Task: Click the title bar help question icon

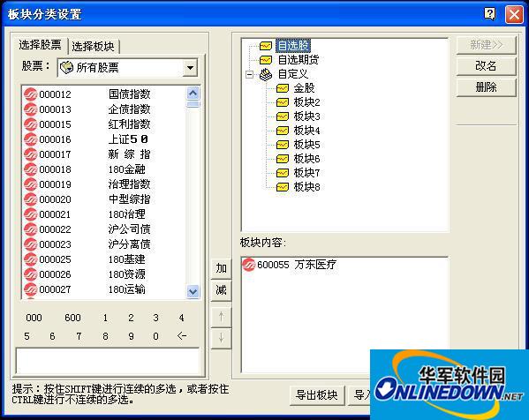Action: [x=490, y=14]
